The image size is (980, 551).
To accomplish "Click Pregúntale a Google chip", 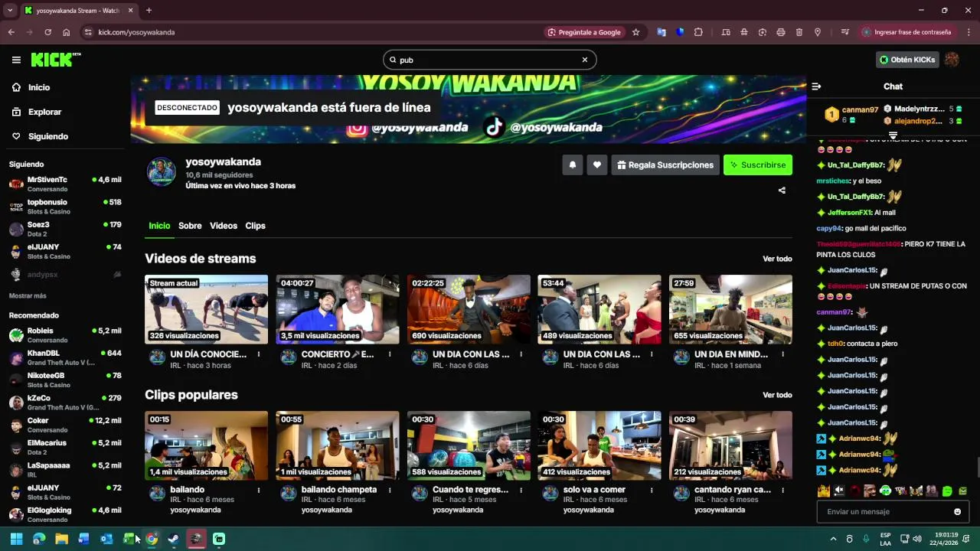I will tap(584, 32).
